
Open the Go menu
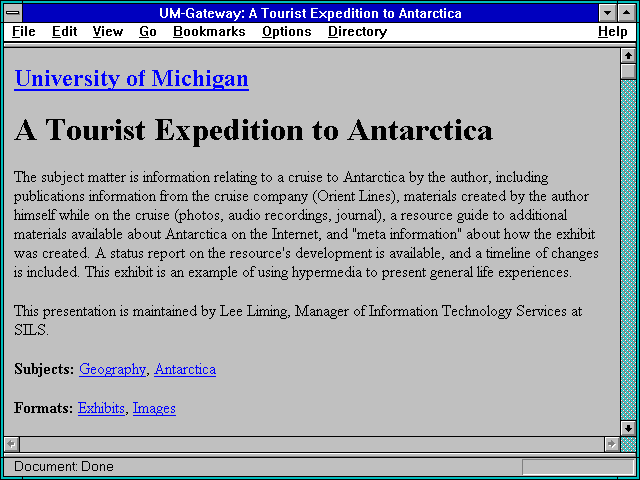click(x=148, y=32)
